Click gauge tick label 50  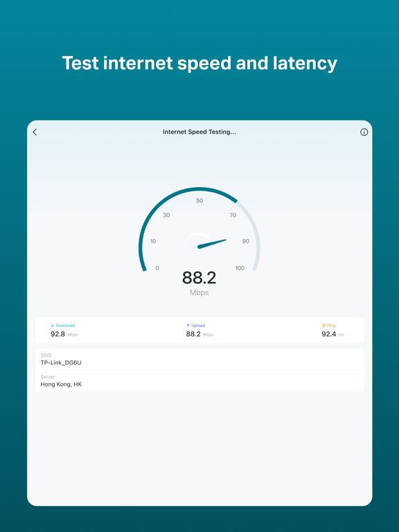coord(199,200)
